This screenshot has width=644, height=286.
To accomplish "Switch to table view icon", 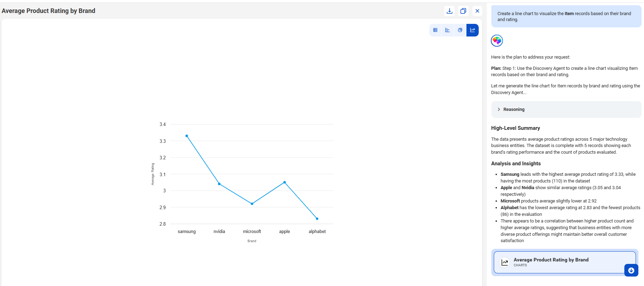I will coord(435,30).
